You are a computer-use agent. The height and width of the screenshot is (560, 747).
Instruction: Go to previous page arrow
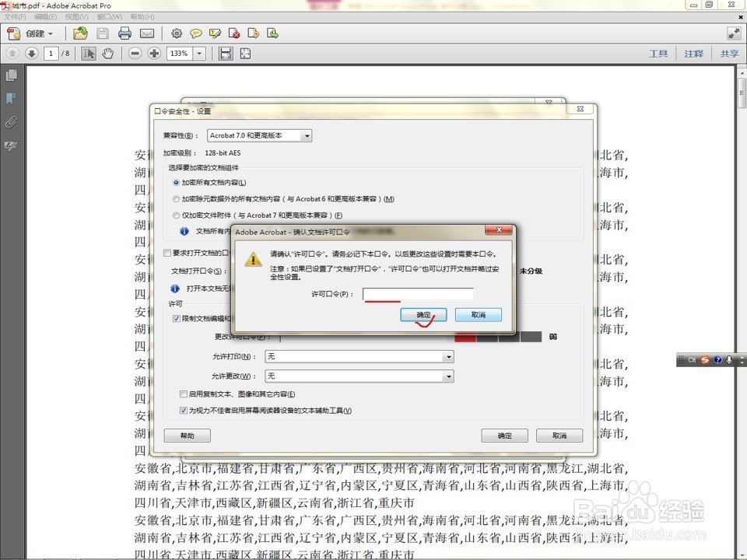point(12,54)
